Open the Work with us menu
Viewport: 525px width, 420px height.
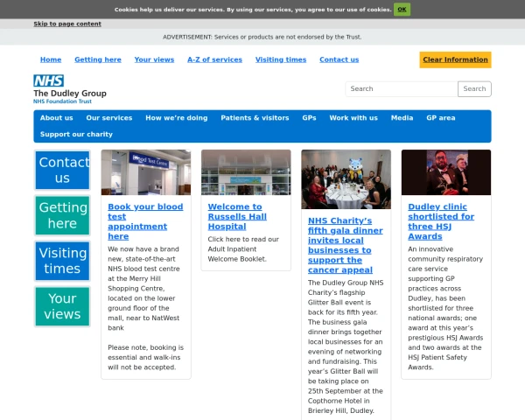click(353, 118)
